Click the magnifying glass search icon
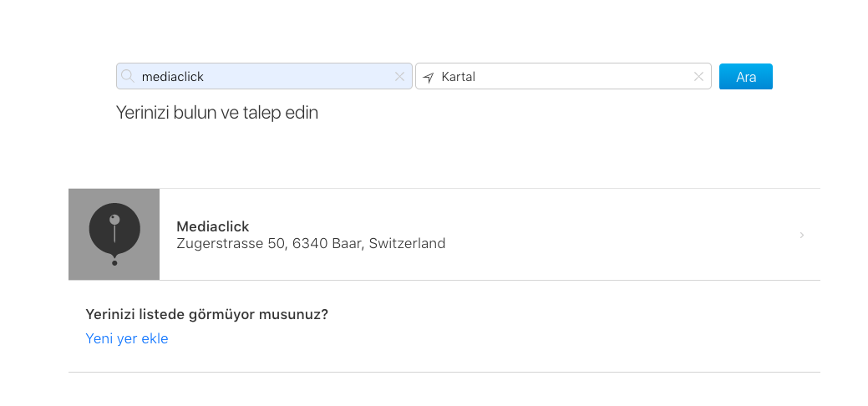 [128, 76]
